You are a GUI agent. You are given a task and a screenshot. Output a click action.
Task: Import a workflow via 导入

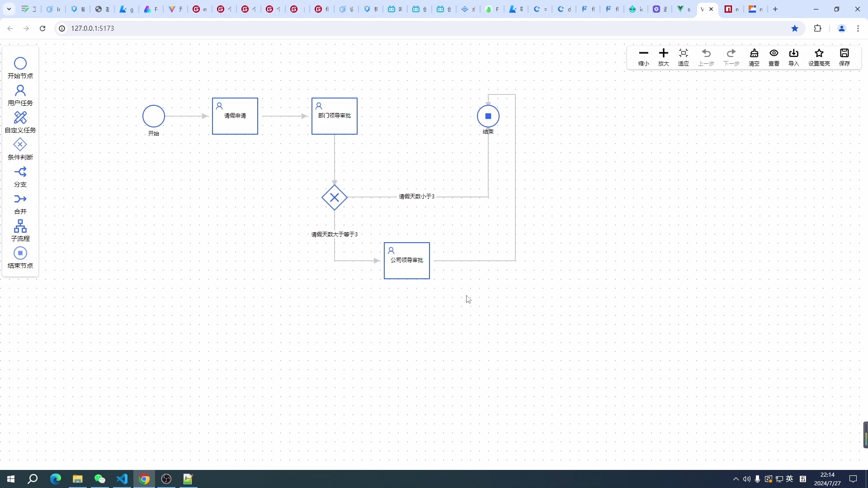pos(794,57)
